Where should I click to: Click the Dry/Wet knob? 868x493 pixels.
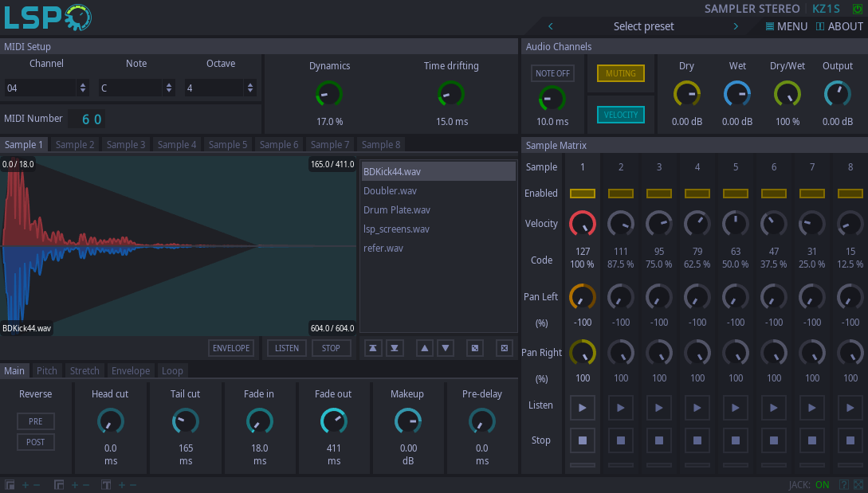[x=787, y=95]
